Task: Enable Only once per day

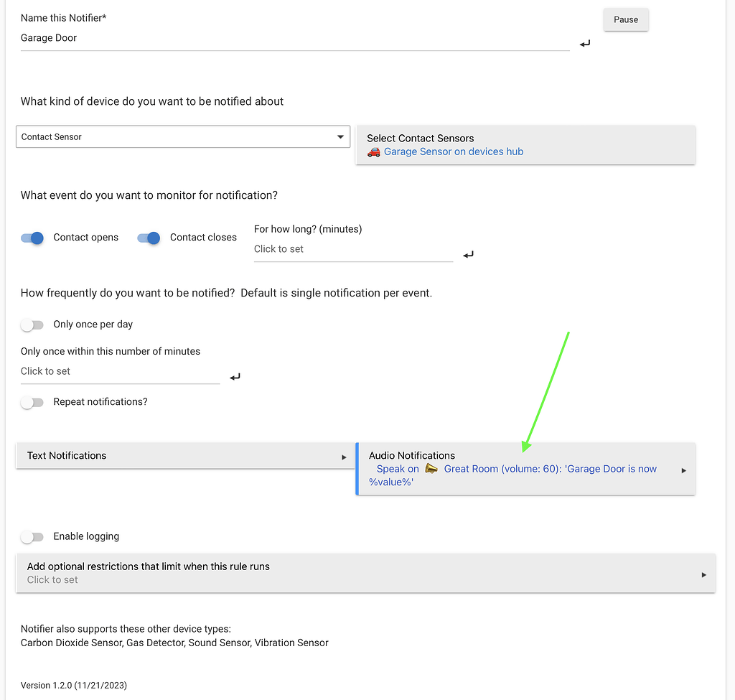Action: click(32, 325)
